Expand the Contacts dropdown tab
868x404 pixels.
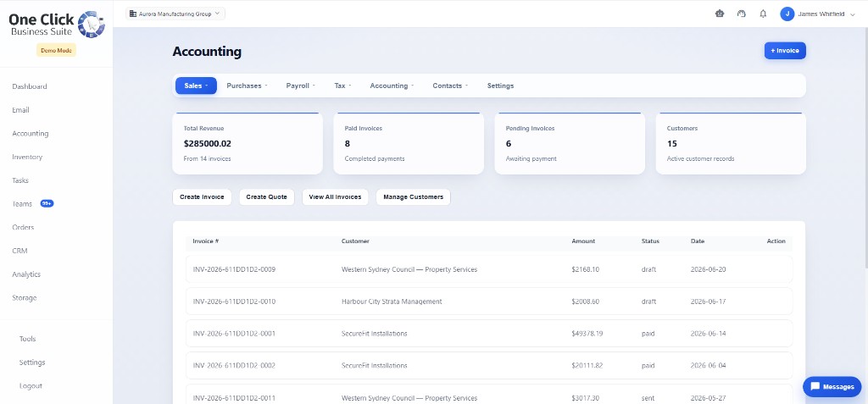[x=450, y=86]
